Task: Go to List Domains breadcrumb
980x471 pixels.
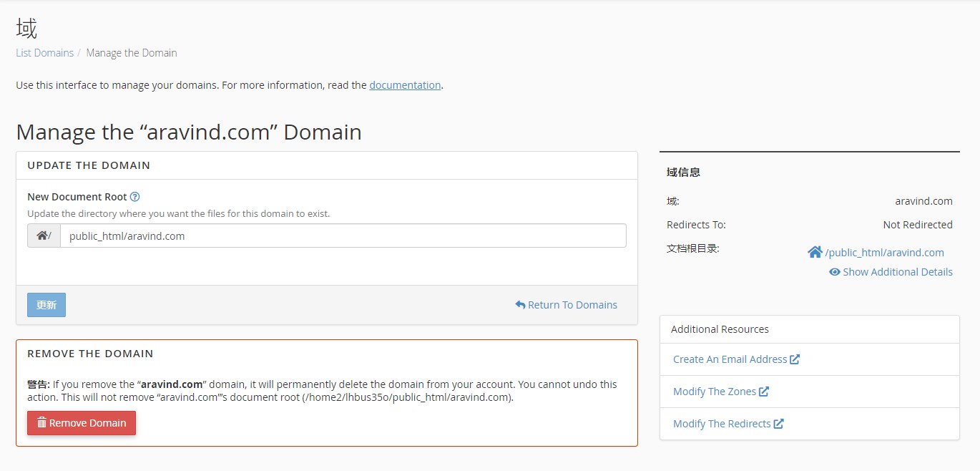Action: (44, 53)
